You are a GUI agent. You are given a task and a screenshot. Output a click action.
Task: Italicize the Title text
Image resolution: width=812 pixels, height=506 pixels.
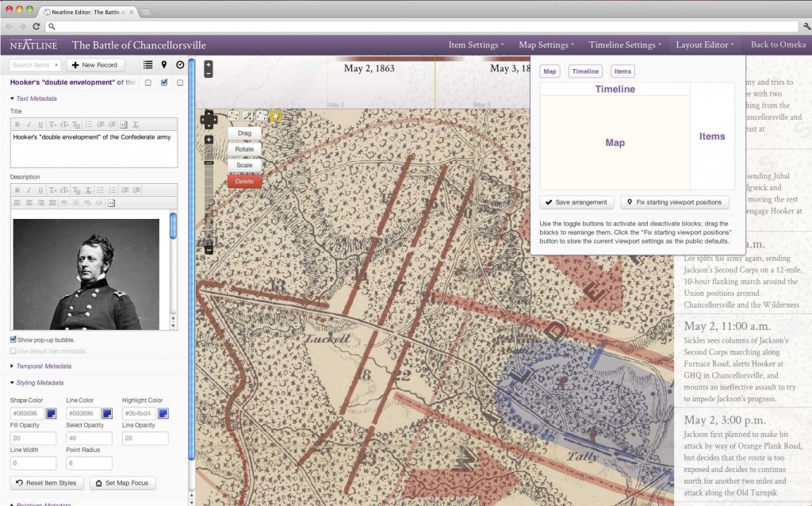[29, 125]
